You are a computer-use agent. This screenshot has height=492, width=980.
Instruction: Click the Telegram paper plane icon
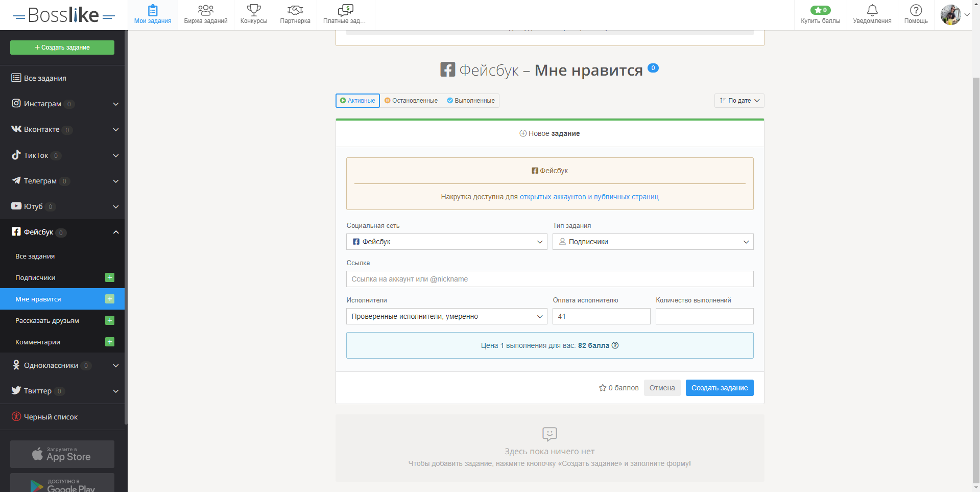tap(16, 180)
